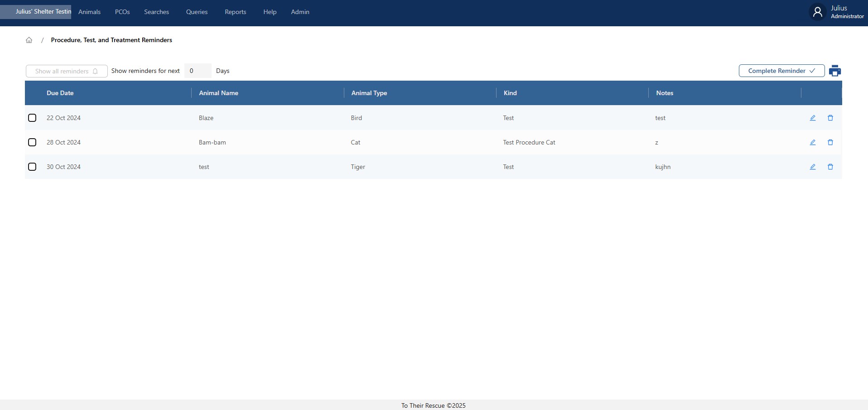Open the Admin menu dropdown
868x410 pixels.
pos(300,12)
